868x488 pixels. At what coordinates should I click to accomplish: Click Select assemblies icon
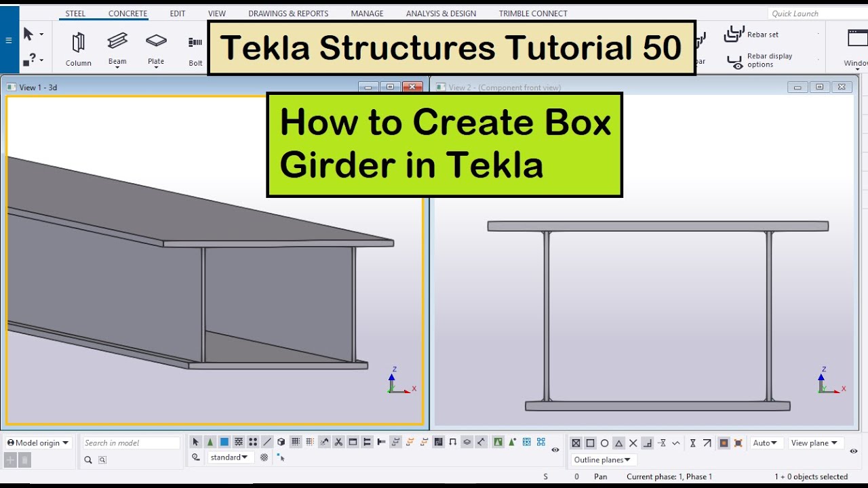527,442
